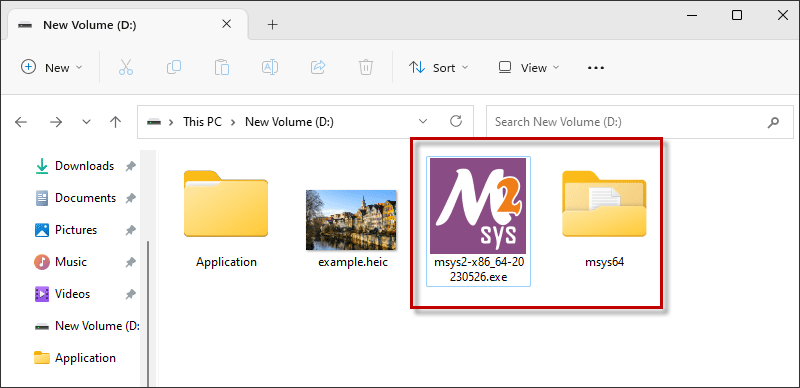
Task: Click the search magnifier icon
Action: tap(773, 122)
